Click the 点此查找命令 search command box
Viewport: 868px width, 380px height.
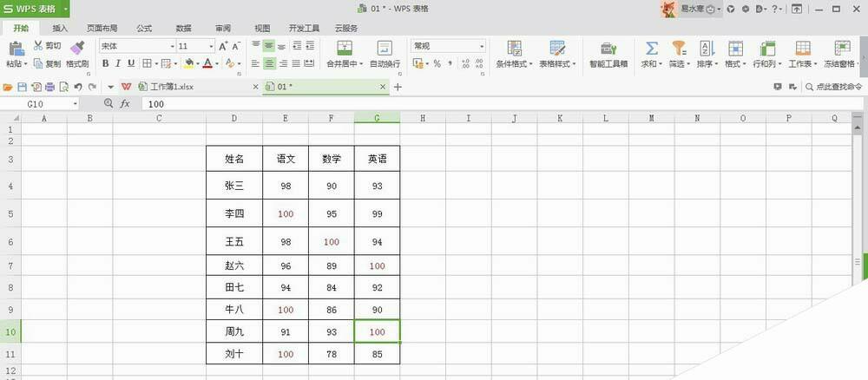pyautogui.click(x=834, y=87)
